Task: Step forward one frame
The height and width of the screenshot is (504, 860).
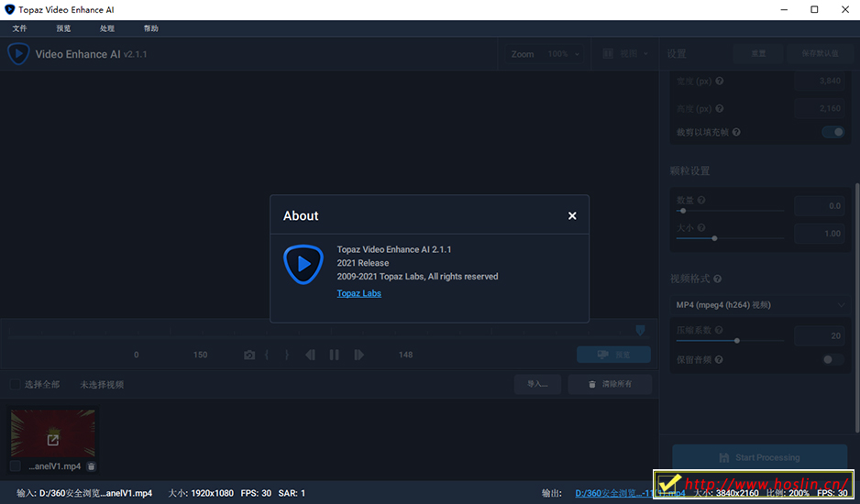Action: (x=358, y=355)
